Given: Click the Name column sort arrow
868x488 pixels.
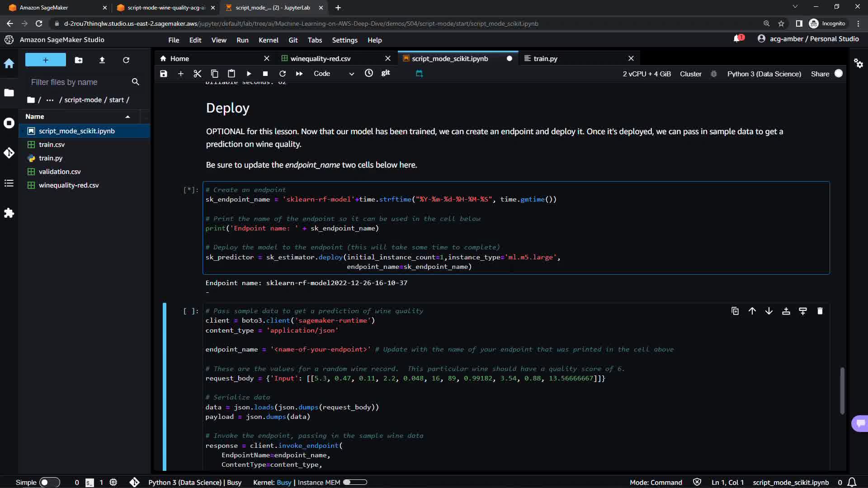Looking at the screenshot, I should tap(127, 117).
